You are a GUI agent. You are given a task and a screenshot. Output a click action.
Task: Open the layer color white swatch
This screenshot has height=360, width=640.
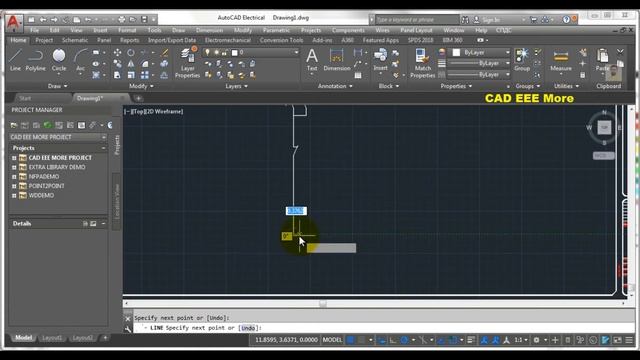coord(235,52)
